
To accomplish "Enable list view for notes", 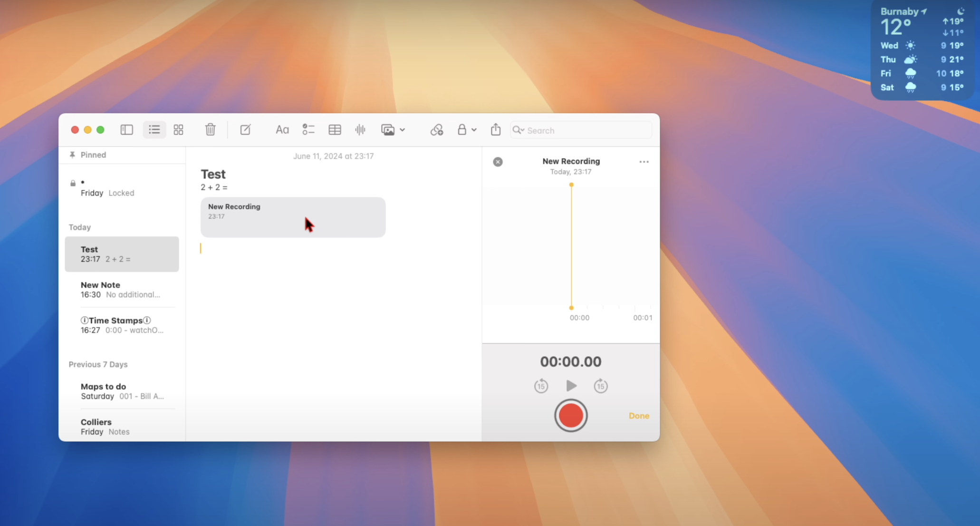I will click(154, 129).
